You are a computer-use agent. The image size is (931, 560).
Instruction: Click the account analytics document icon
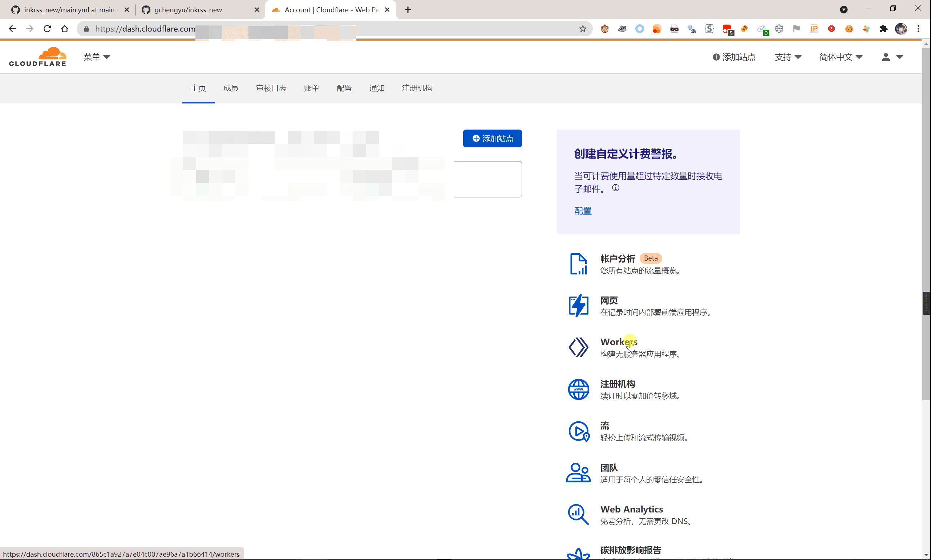coord(578,264)
